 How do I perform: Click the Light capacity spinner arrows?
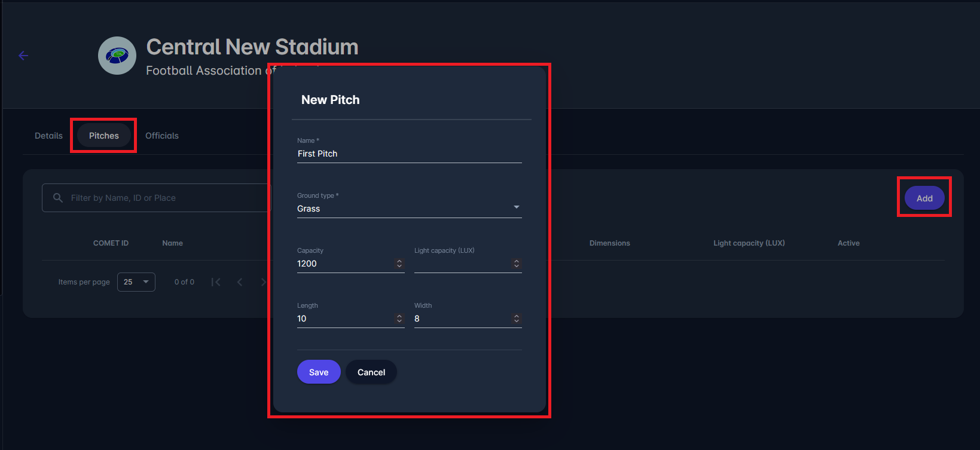[517, 264]
